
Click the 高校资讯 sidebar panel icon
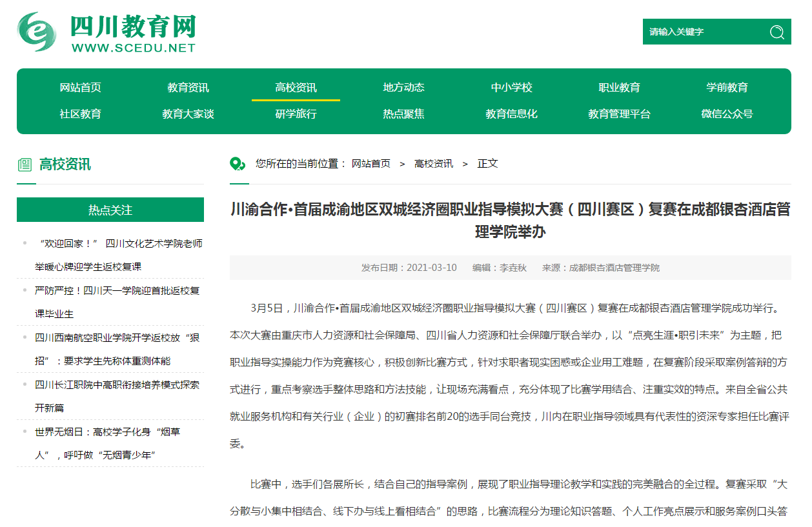point(24,164)
